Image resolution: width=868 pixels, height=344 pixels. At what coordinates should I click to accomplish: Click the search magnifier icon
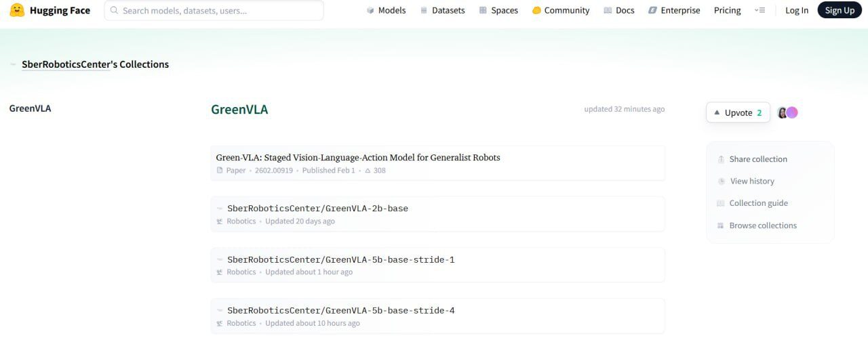[x=114, y=11]
